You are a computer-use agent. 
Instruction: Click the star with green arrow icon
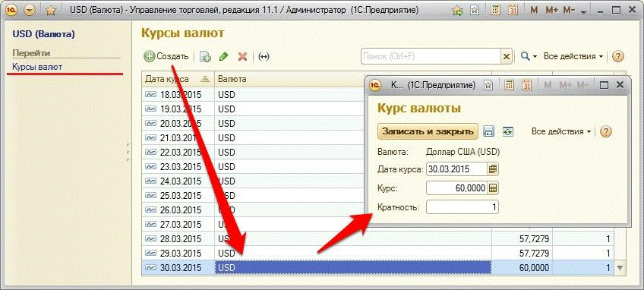457,11
